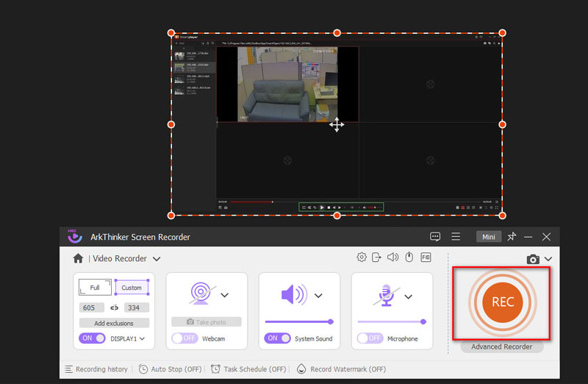This screenshot has height=384, width=588.
Task: Click the microphone icon
Action: [387, 295]
